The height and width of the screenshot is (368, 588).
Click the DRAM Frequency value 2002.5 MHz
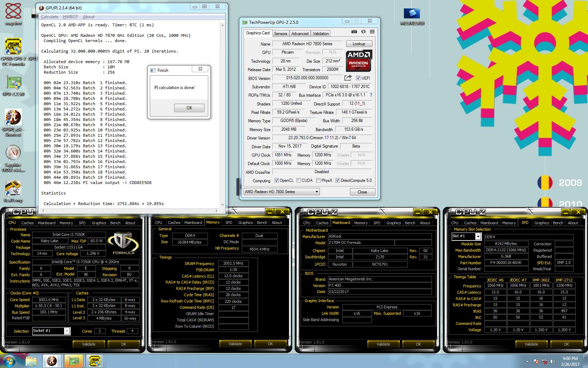pos(233,263)
